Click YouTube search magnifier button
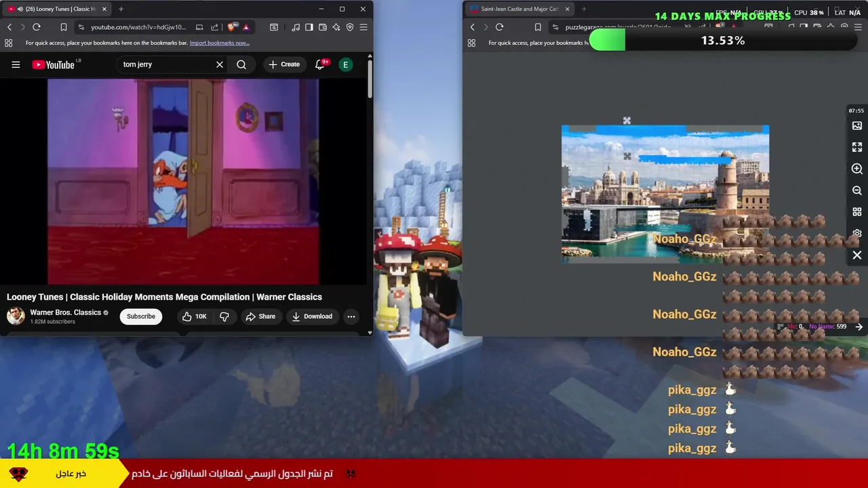 click(x=241, y=64)
